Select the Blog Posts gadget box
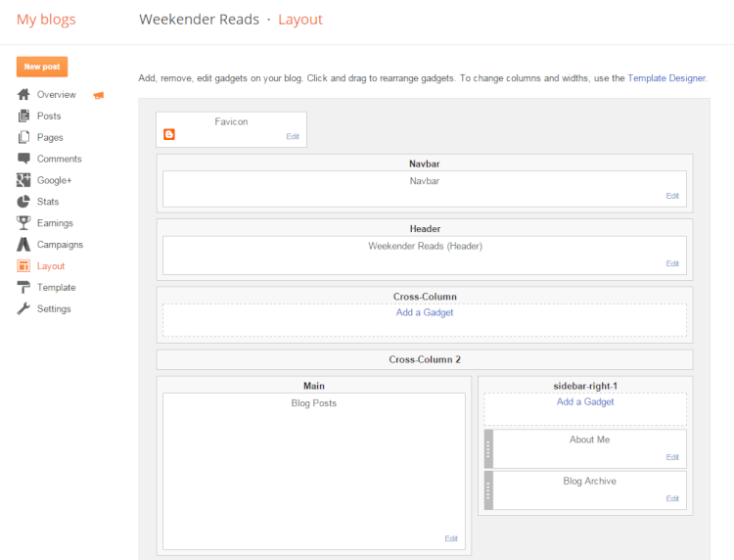 [x=313, y=471]
